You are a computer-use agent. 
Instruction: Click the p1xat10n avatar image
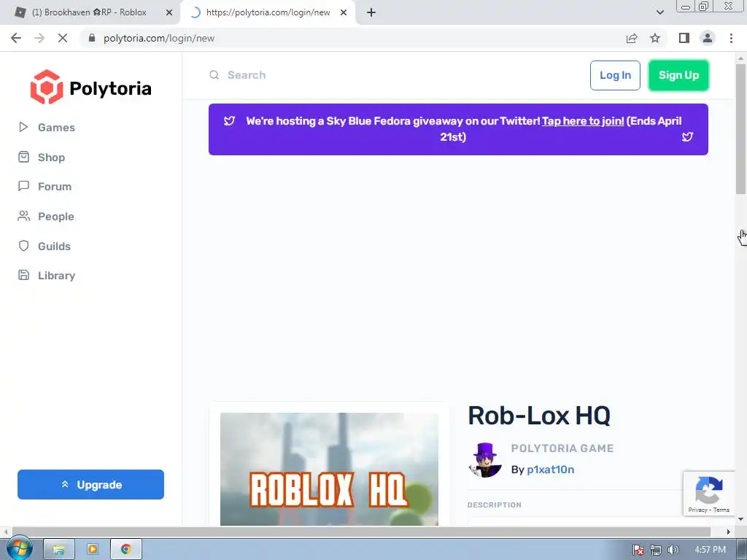485,460
